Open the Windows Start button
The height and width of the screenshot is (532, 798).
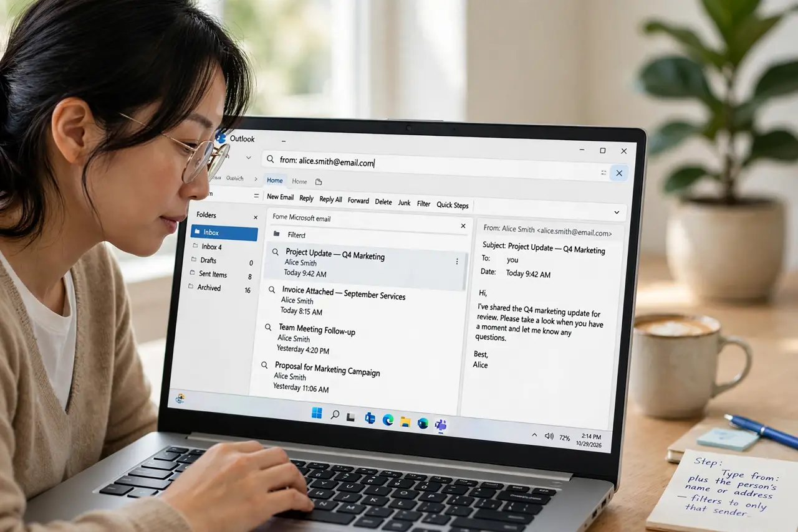[x=317, y=413]
